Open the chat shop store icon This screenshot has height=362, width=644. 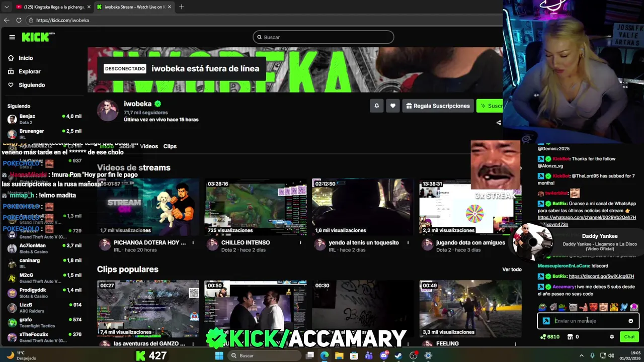pyautogui.click(x=570, y=337)
